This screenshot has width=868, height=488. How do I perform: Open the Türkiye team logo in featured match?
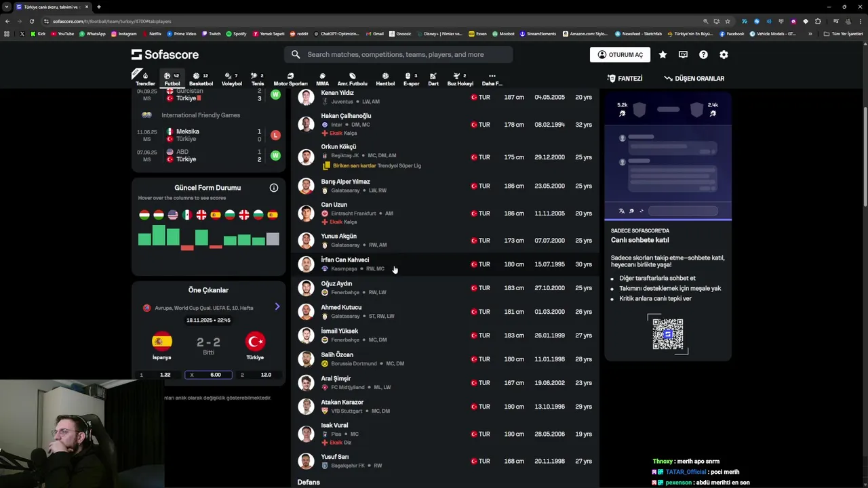[x=255, y=341]
